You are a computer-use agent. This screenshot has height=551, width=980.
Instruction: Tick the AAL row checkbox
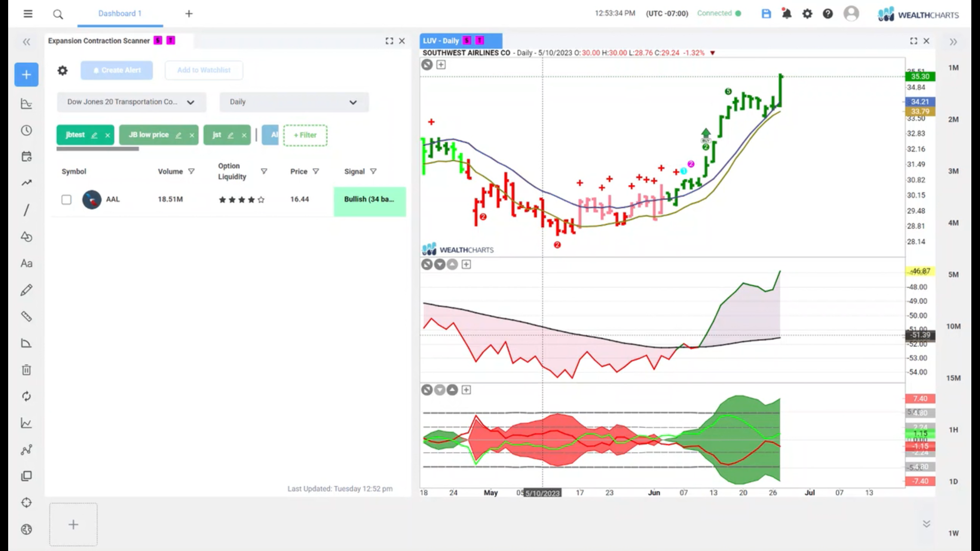(x=66, y=199)
